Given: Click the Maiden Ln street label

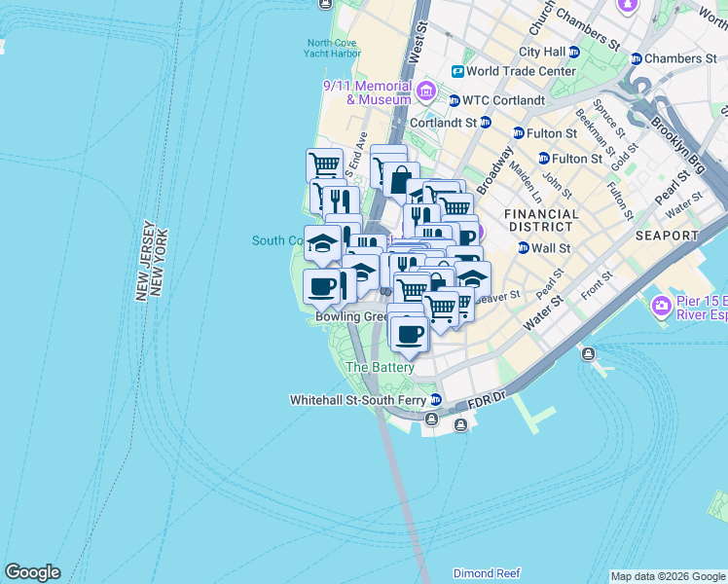Looking at the screenshot, I should (526, 182).
